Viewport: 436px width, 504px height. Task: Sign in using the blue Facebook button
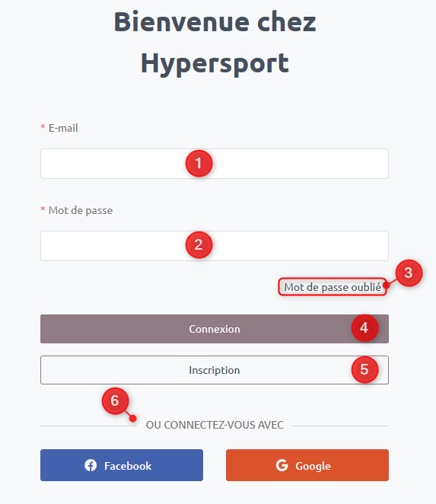click(x=122, y=465)
